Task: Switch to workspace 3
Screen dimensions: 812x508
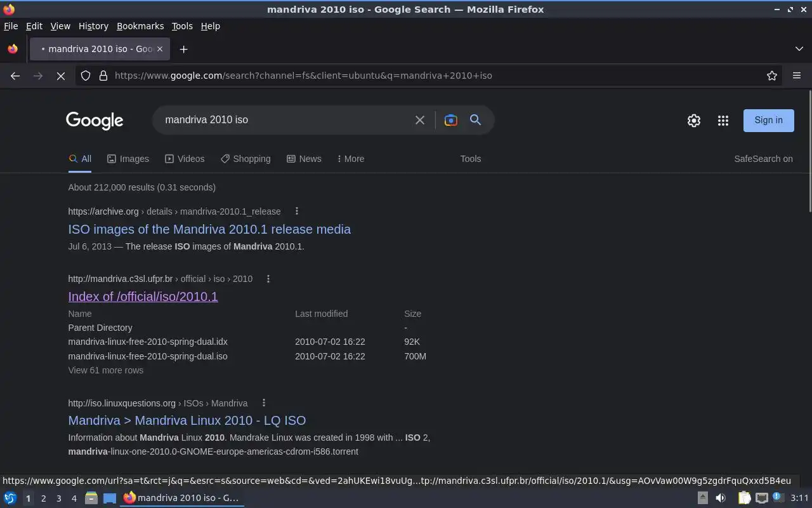Action: tap(58, 498)
